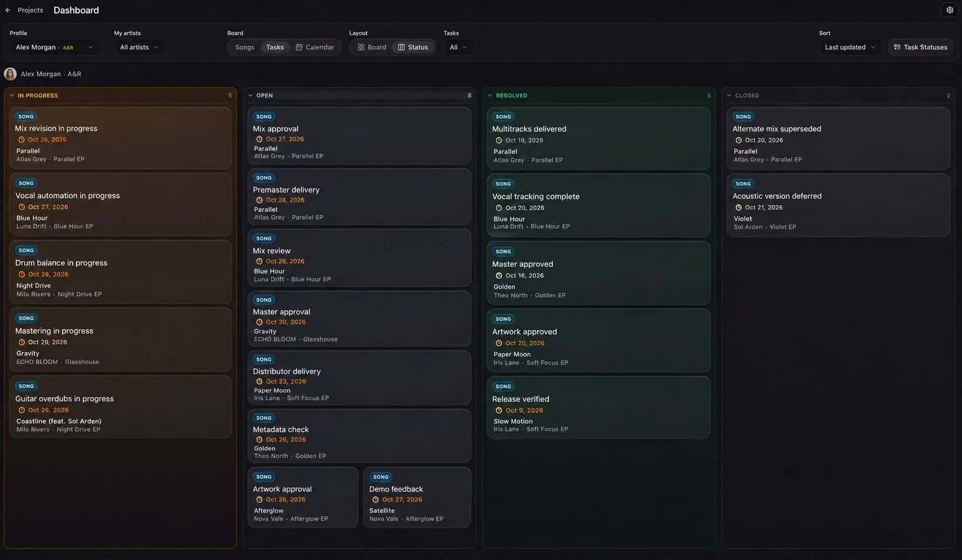The width and height of the screenshot is (962, 560).
Task: Click the clock icon on Multitracks delivered card
Action: point(499,140)
